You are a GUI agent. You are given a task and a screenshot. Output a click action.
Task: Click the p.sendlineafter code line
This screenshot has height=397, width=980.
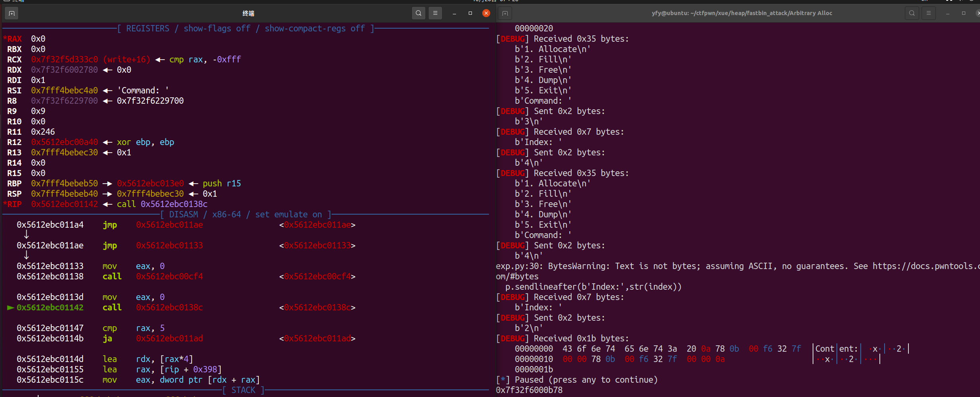pyautogui.click(x=593, y=287)
